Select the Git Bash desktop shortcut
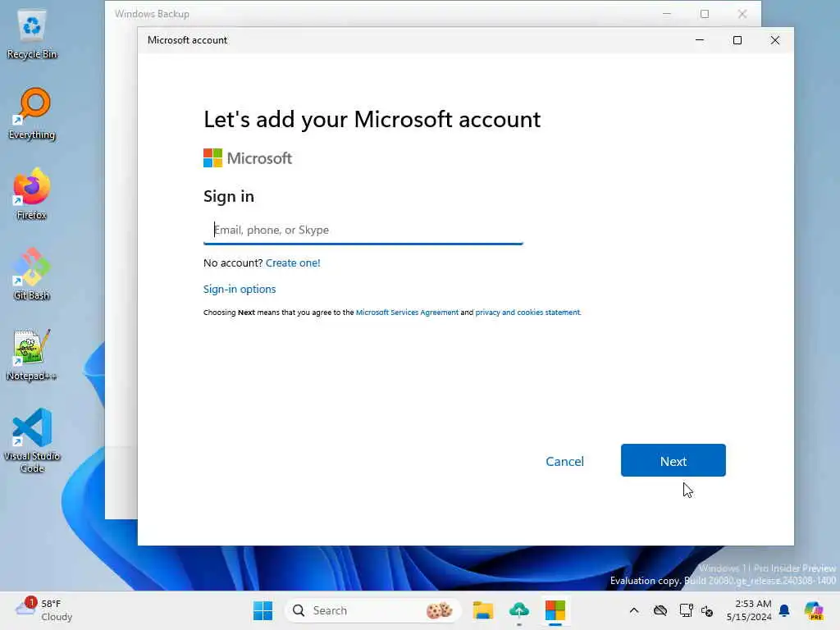The image size is (840, 630). 32,274
